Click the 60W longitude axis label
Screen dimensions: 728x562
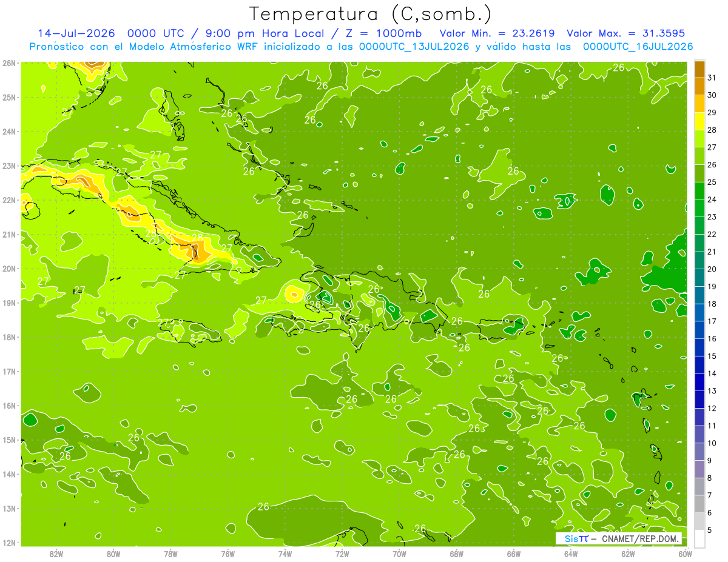686,554
